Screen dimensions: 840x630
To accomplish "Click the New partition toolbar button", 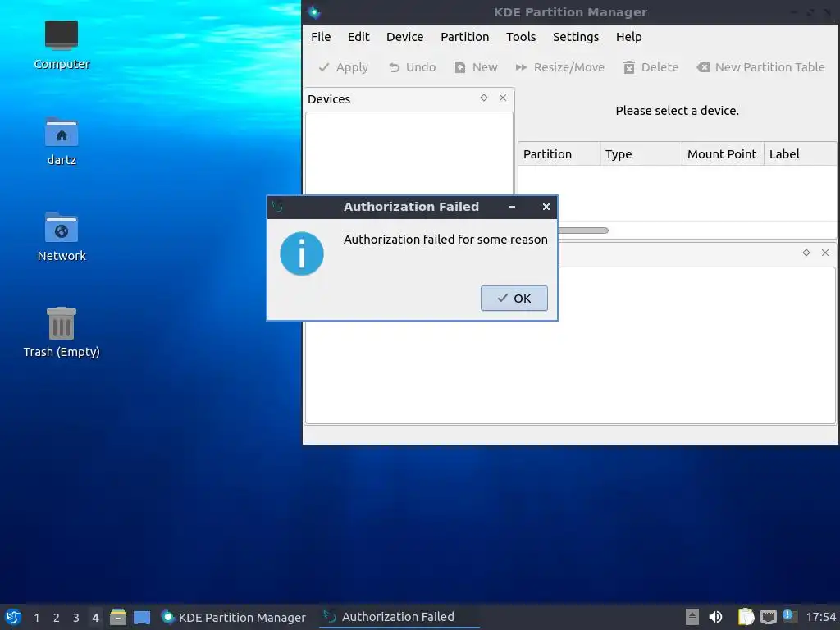I will click(x=476, y=67).
